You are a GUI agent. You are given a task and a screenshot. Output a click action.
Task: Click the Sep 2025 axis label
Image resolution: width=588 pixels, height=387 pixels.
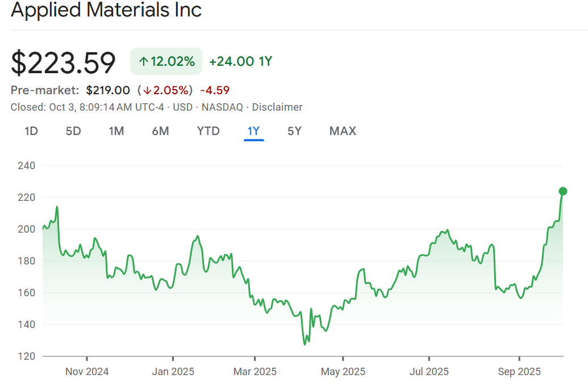[519, 372]
